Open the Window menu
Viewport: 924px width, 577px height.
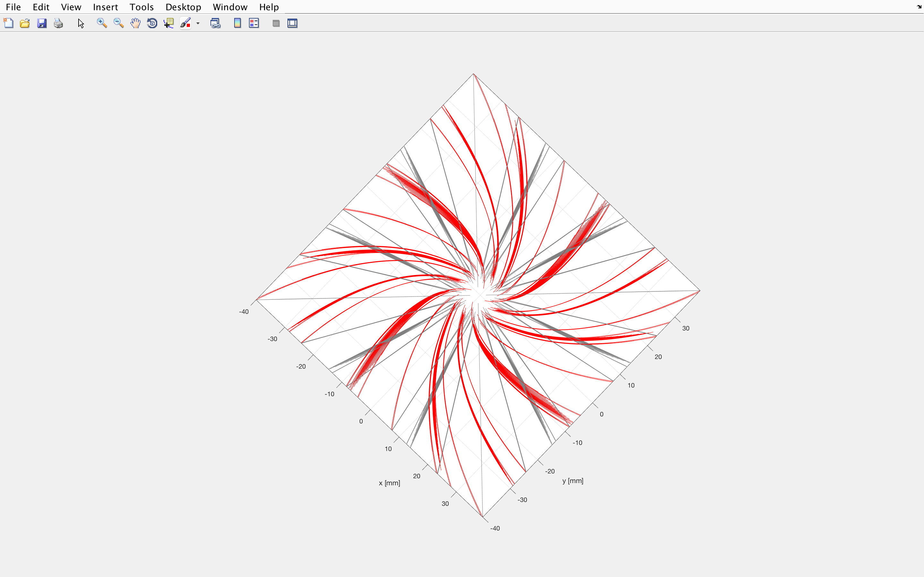pyautogui.click(x=230, y=7)
